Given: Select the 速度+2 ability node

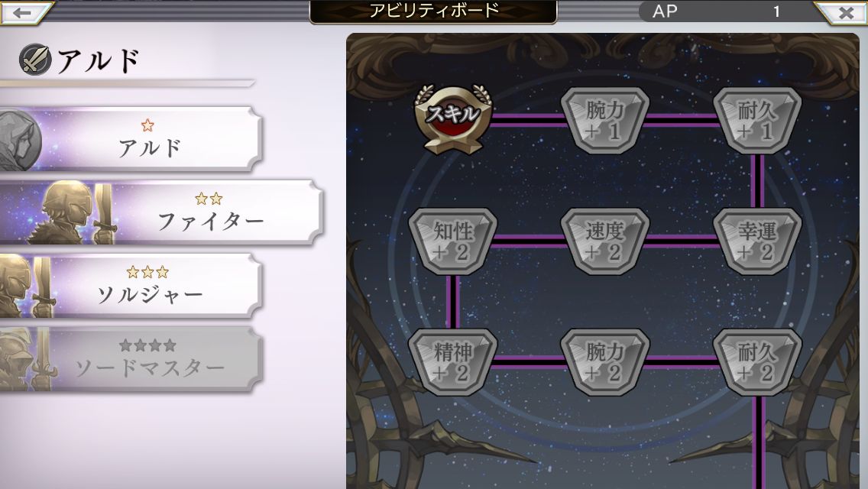Looking at the screenshot, I should click(x=604, y=241).
